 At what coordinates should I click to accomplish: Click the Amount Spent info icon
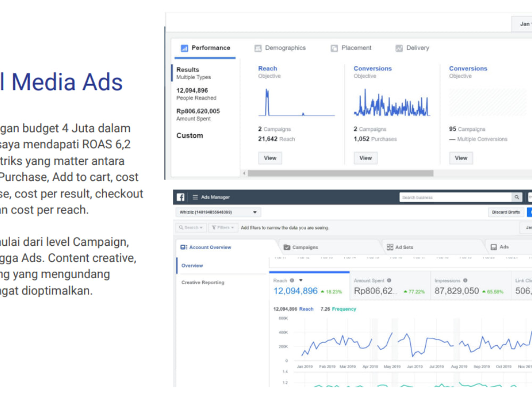coord(389,280)
